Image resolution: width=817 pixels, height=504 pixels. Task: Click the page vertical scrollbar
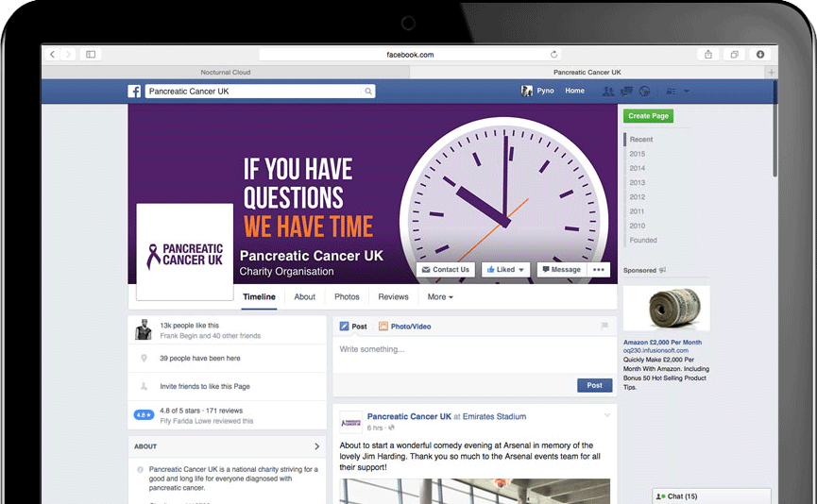[774, 129]
